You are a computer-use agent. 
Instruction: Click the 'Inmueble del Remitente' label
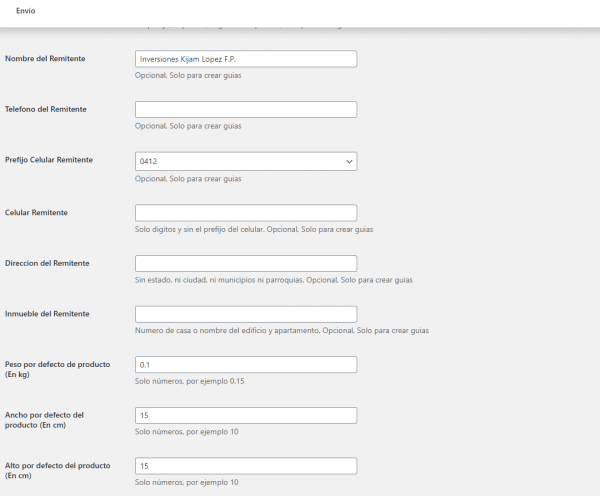47,313
